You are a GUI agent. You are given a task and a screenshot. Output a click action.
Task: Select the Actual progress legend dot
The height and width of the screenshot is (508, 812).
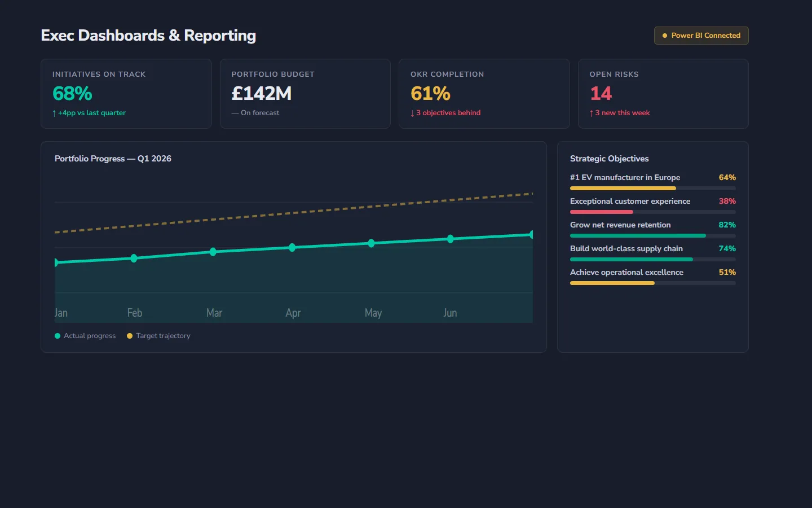click(x=58, y=335)
